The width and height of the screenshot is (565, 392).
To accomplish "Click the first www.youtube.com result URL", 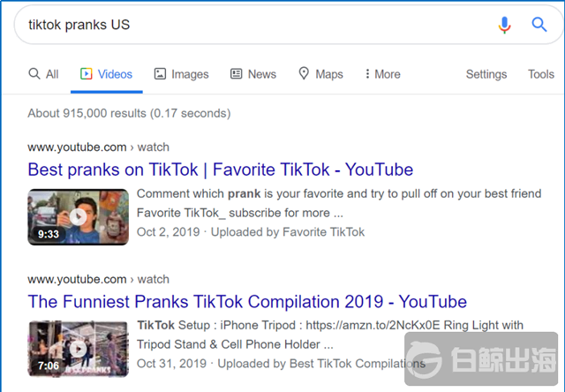I will tap(77, 147).
